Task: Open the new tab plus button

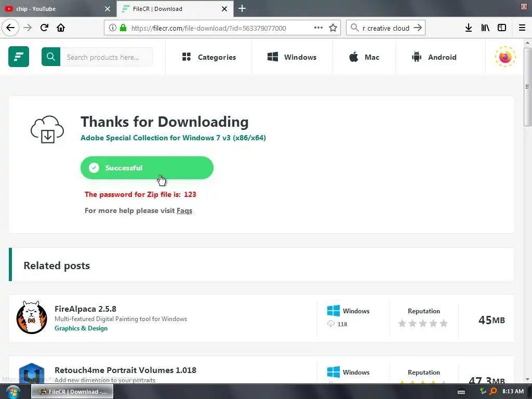Action: (x=242, y=8)
